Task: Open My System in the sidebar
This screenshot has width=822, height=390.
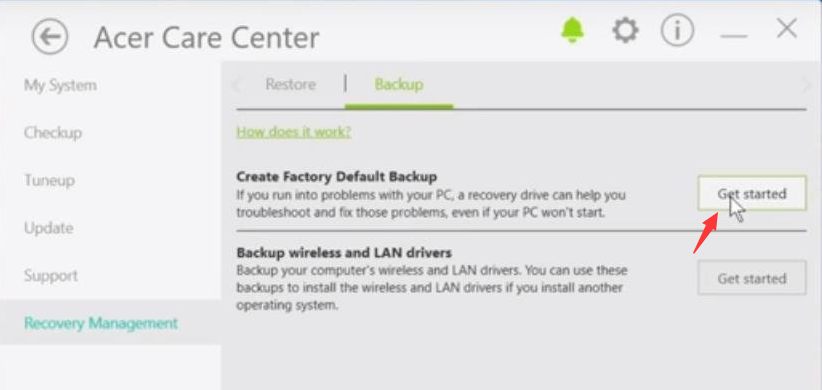Action: coord(60,85)
